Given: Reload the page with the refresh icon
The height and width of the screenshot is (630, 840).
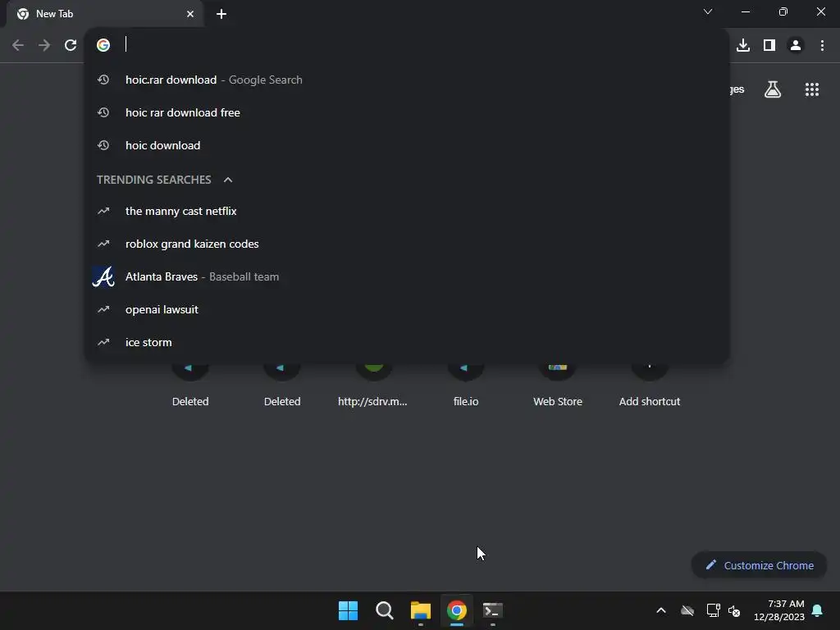Looking at the screenshot, I should click(x=71, y=46).
